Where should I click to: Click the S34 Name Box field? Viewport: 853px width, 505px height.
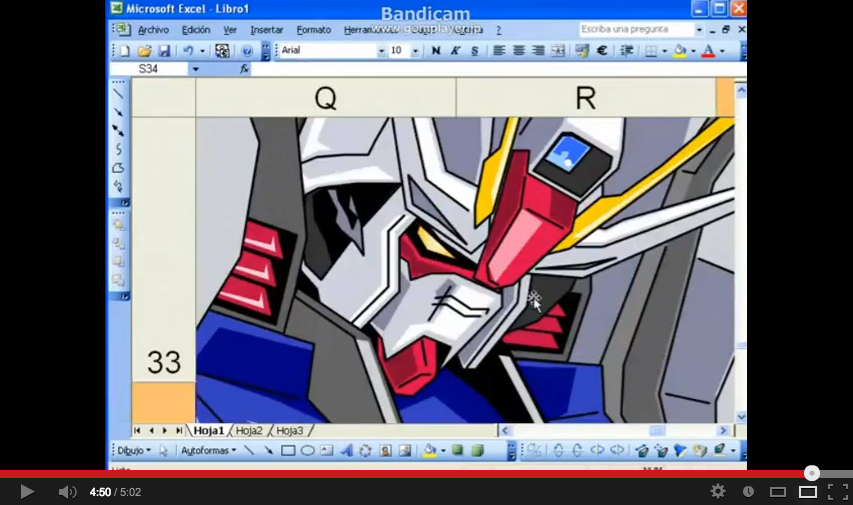tap(158, 69)
